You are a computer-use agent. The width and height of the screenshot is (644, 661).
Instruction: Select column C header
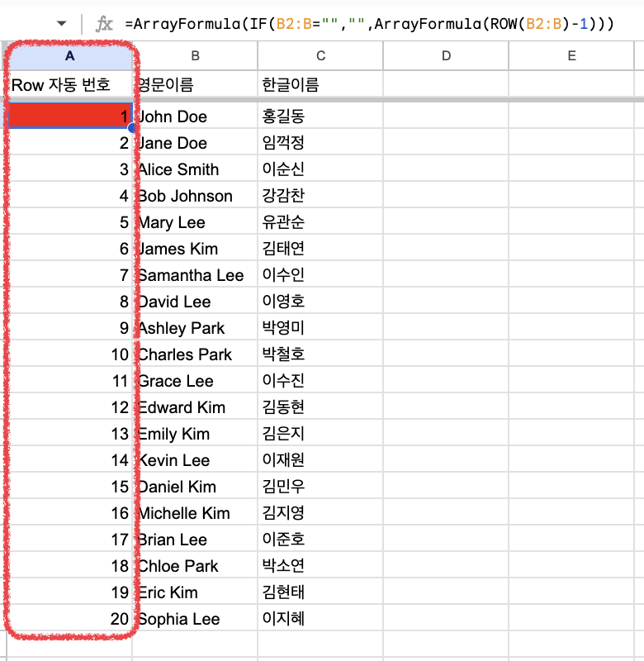tap(320, 55)
